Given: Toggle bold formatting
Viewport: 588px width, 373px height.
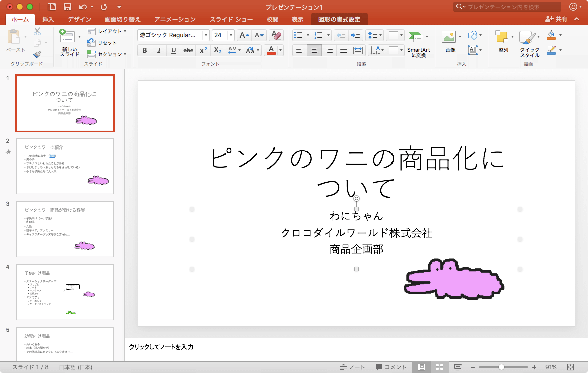Looking at the screenshot, I should [x=145, y=50].
